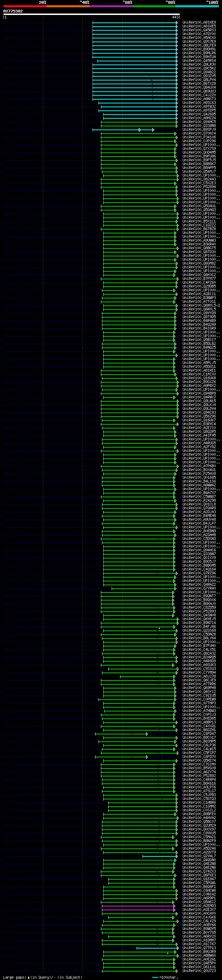Select hit label UniRef100_Q6NYL5-2
Screen dimensions: 222x980
click(x=201, y=305)
